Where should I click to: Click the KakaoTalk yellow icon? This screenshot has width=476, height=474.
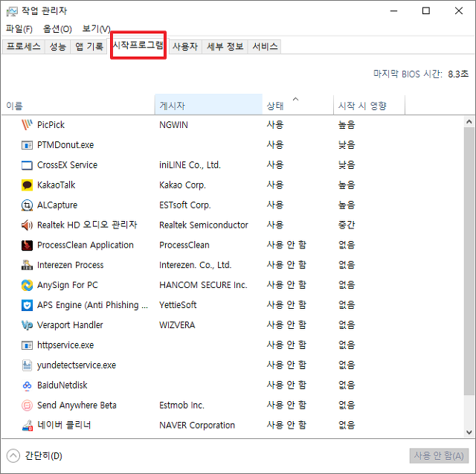tap(27, 185)
